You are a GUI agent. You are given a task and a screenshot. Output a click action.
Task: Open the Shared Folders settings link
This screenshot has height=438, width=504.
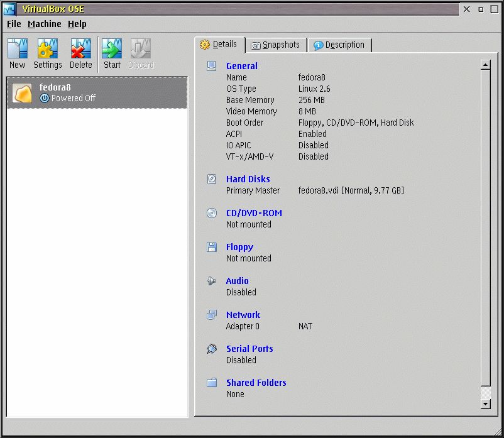tap(256, 383)
